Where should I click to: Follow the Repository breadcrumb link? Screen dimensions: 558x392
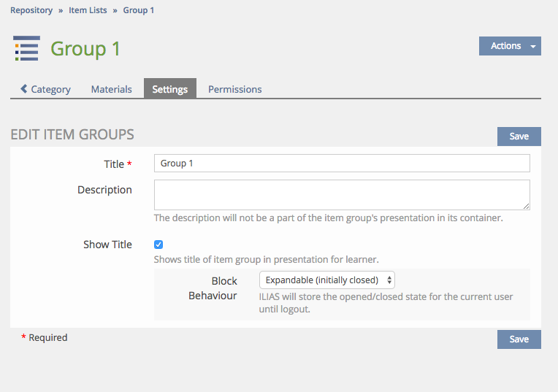click(31, 10)
